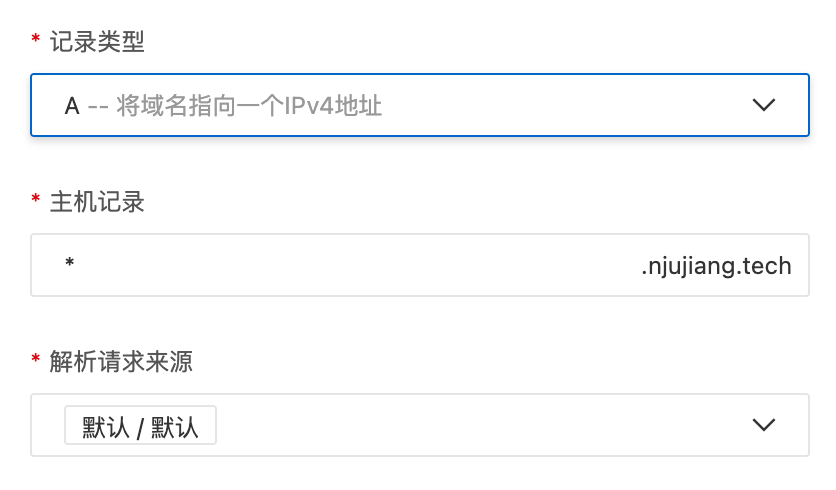
Task: Focus the 主机记录 host record input field
Action: pos(350,265)
